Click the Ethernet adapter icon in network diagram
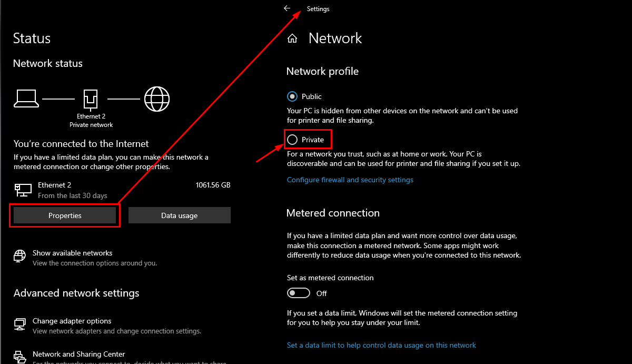Screen dimensions: 632x364 point(91,99)
